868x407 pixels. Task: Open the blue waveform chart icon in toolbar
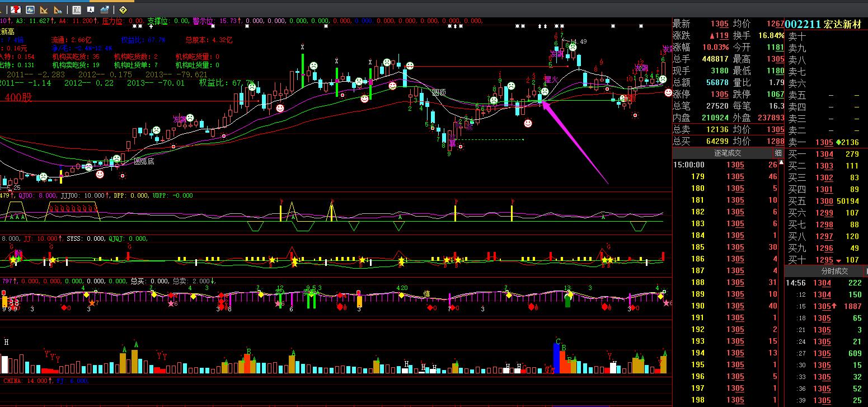[x=30, y=10]
